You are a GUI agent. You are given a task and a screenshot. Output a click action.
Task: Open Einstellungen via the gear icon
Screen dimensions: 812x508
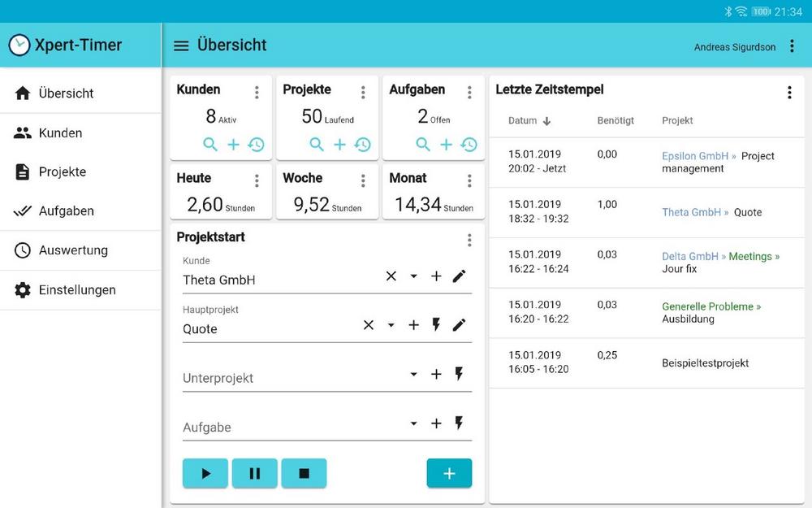pyautogui.click(x=22, y=289)
